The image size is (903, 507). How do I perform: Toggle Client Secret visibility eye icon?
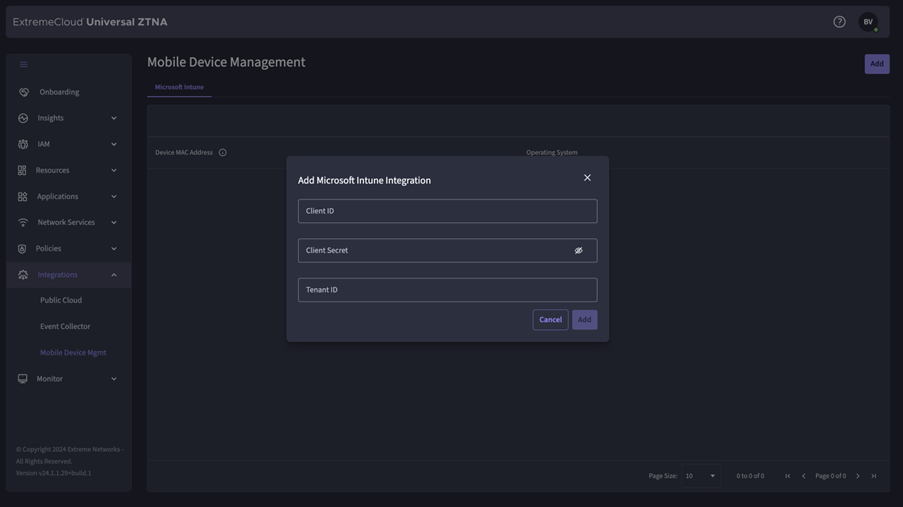pos(578,251)
